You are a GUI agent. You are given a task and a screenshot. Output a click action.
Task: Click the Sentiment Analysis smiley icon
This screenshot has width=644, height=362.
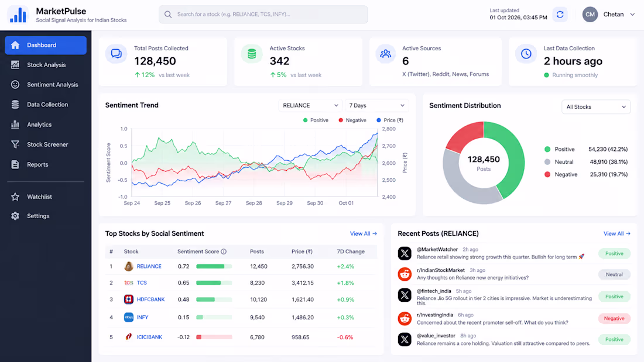(15, 85)
